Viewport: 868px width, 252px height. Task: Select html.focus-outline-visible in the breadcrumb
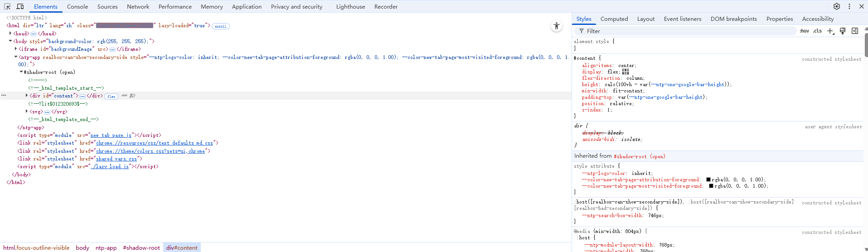coord(36,247)
